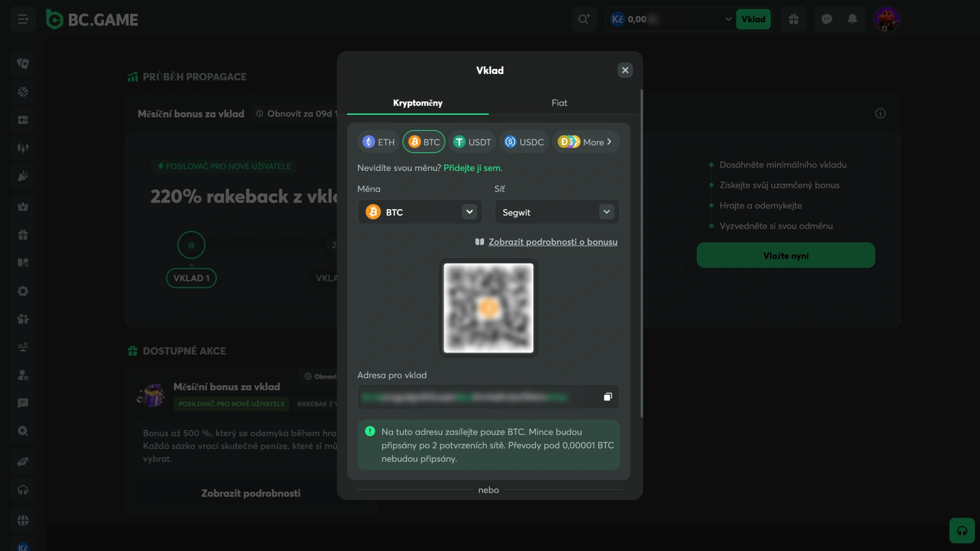The image size is (980, 551).
Task: Open the casino cards sidebar icon
Action: pyautogui.click(x=23, y=63)
